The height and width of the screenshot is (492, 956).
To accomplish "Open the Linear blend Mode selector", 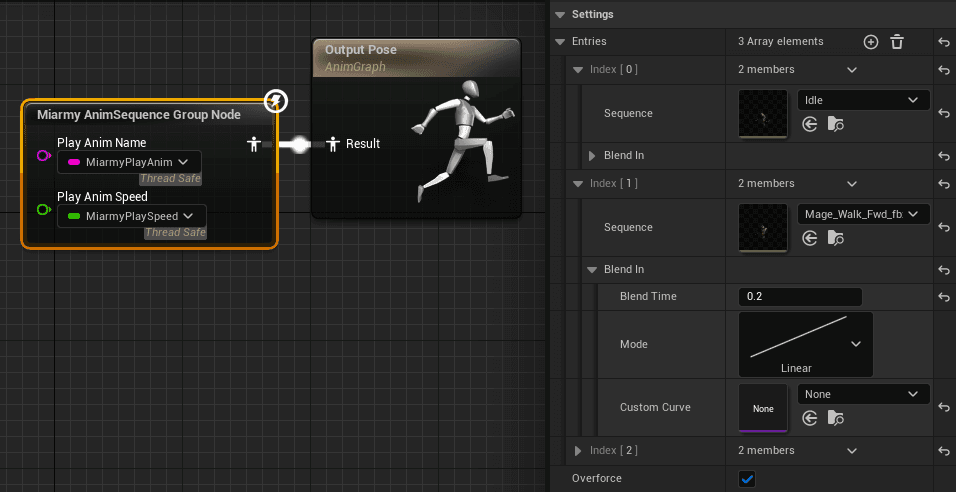I will click(805, 344).
